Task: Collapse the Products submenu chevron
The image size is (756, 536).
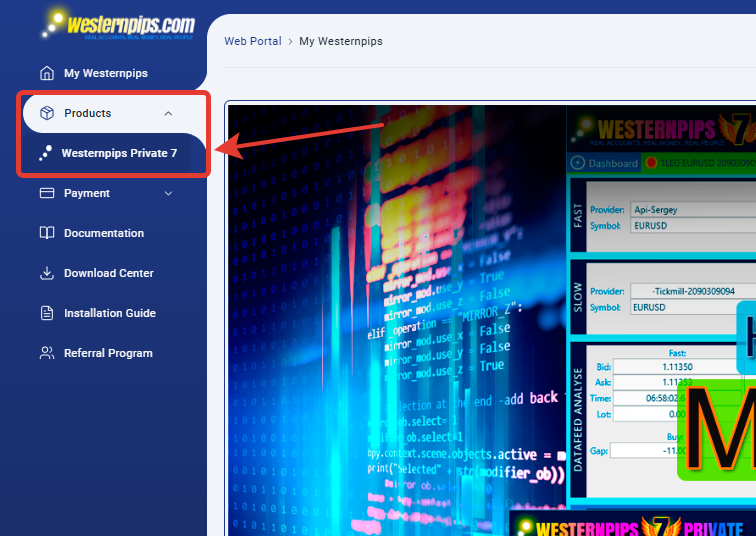Action: [x=168, y=113]
